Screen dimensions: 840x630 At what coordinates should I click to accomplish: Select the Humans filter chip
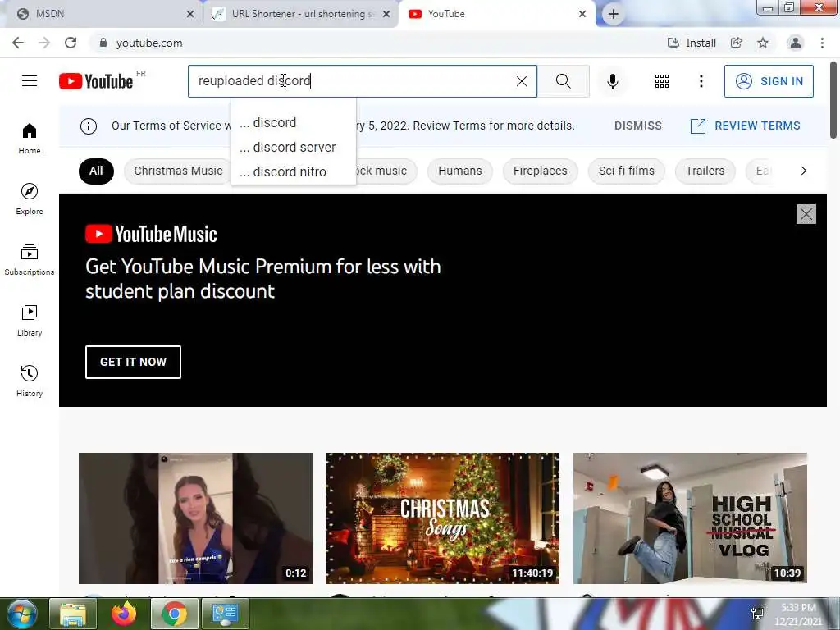point(459,171)
